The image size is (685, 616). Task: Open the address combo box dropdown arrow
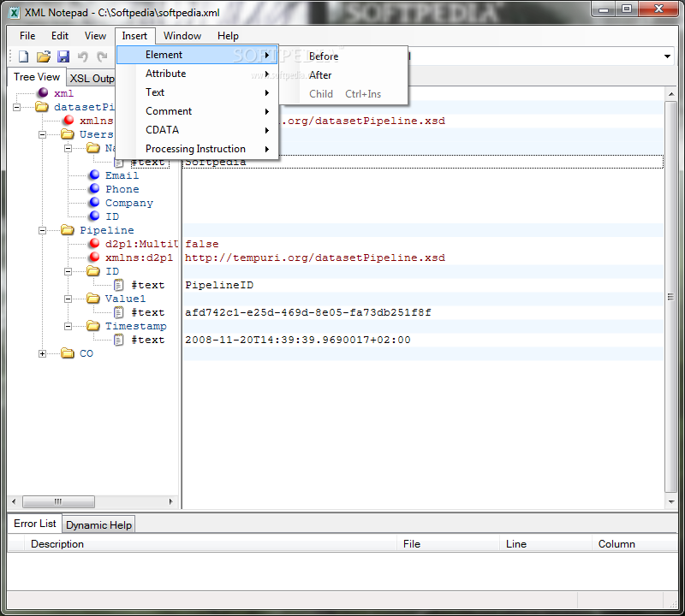pos(667,56)
